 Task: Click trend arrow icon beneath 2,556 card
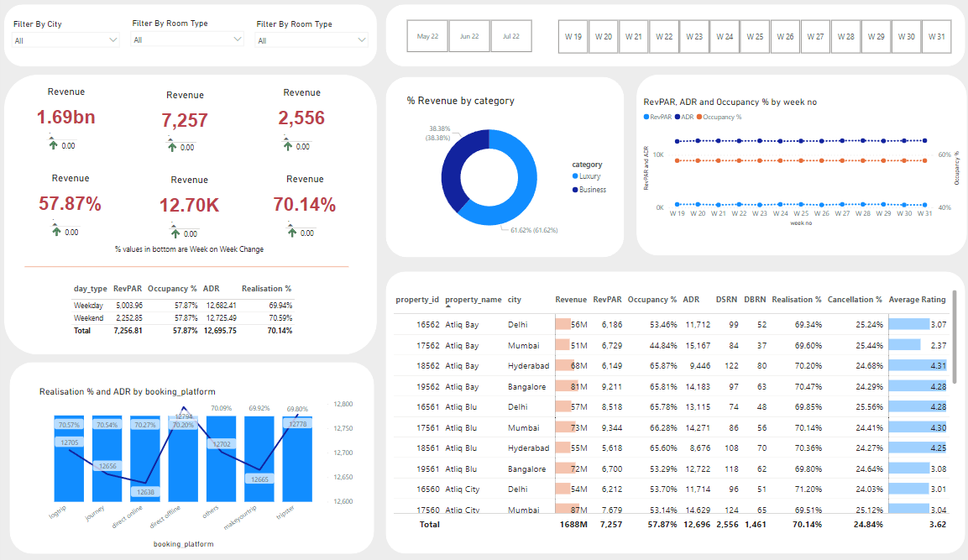click(x=289, y=145)
